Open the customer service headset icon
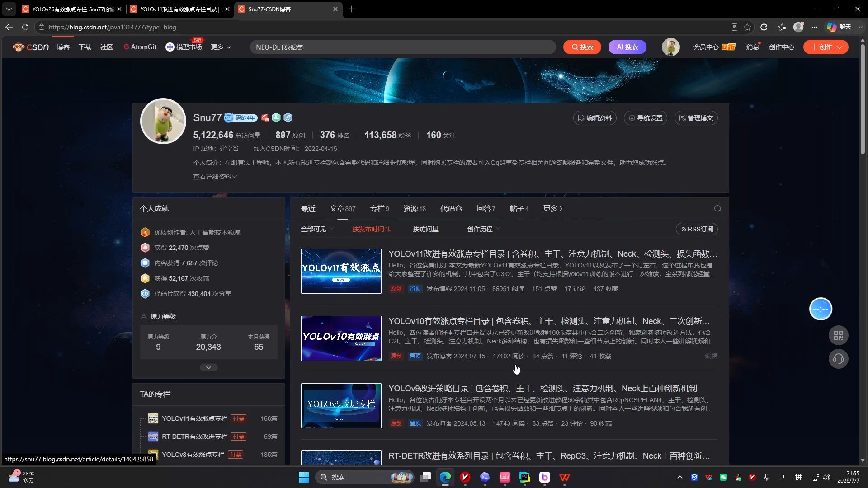 839,359
